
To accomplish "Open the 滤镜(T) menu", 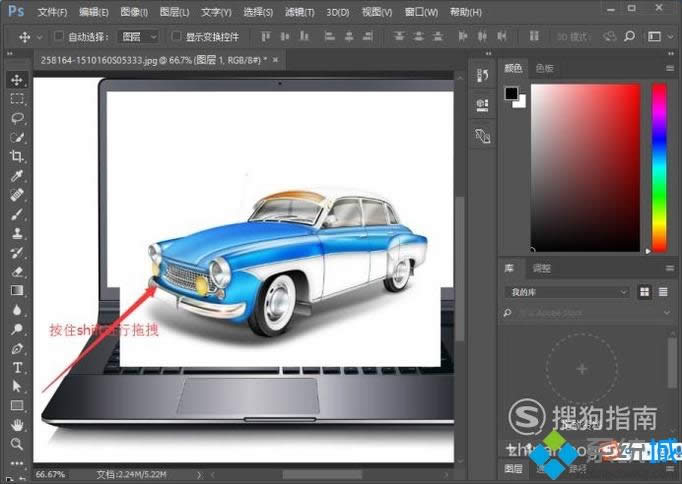I will pos(299,12).
